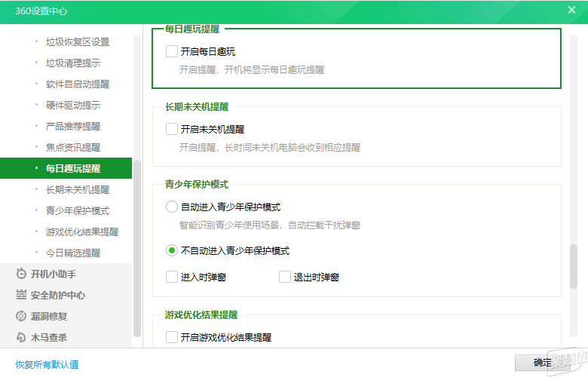This screenshot has width=588, height=377.
Task: Select highlighted 每日趣玩提醒 sidebar item
Action: 66,168
